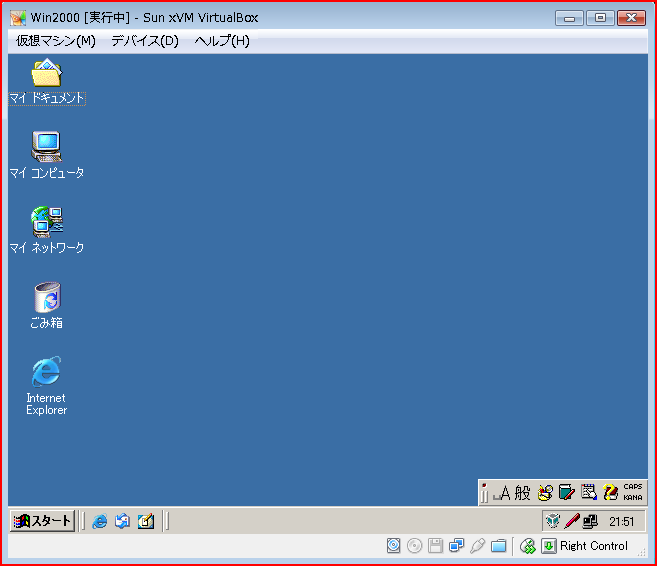This screenshot has width=657, height=566.
Task: Maximize the VirtualBox window
Action: tap(600, 18)
